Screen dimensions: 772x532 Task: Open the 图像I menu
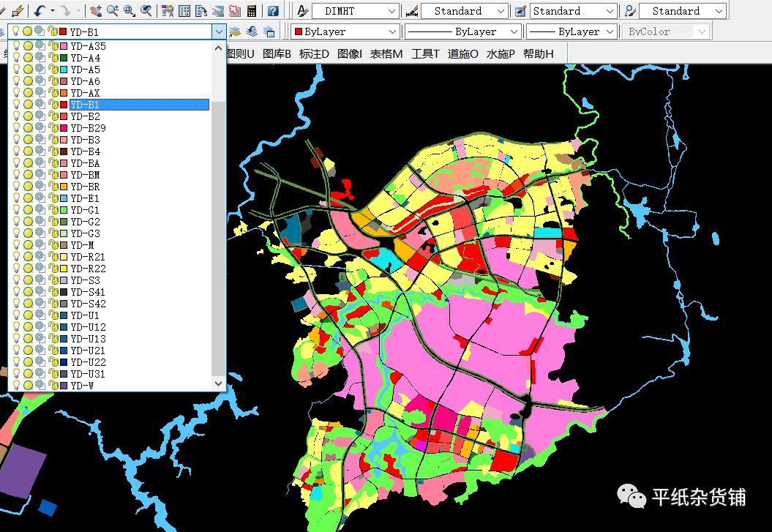pyautogui.click(x=350, y=53)
